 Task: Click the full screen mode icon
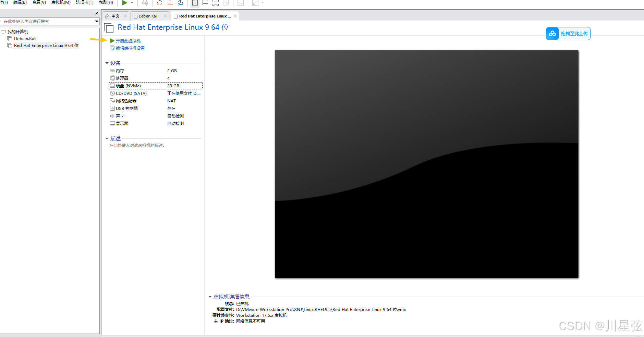(x=216, y=3)
